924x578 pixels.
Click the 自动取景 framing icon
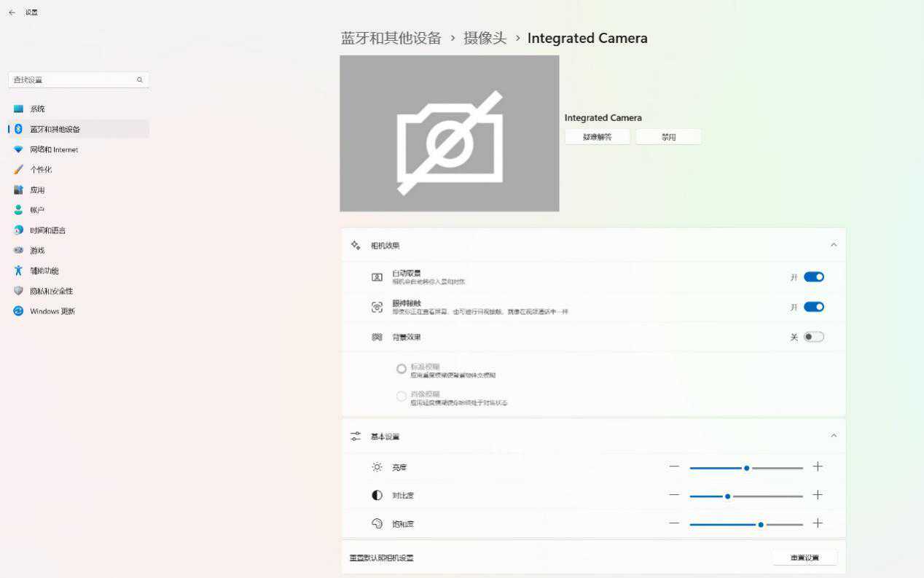tap(377, 277)
